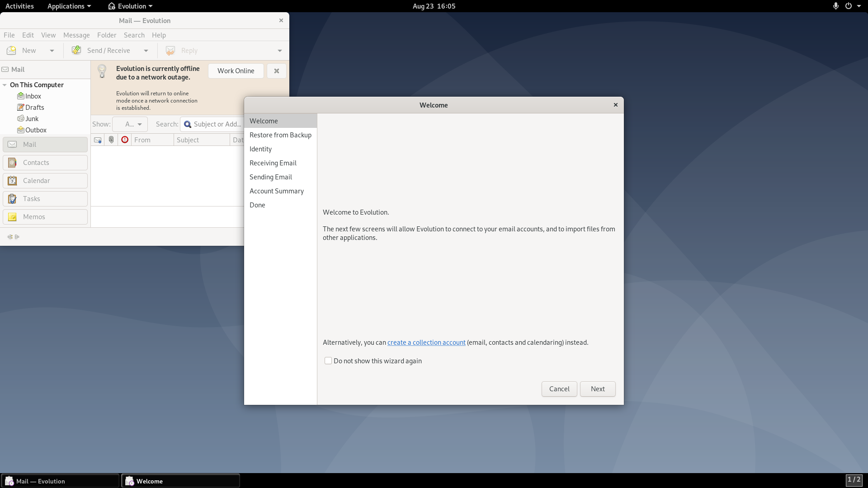The image size is (868, 488).
Task: Open the Activities overview
Action: point(19,6)
